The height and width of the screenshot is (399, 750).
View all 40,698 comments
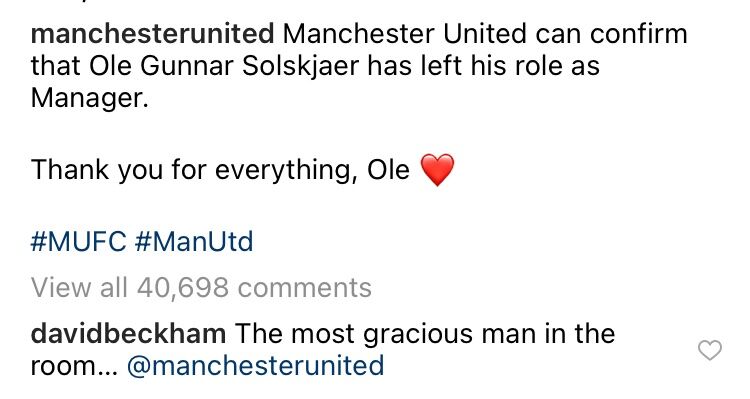click(201, 288)
